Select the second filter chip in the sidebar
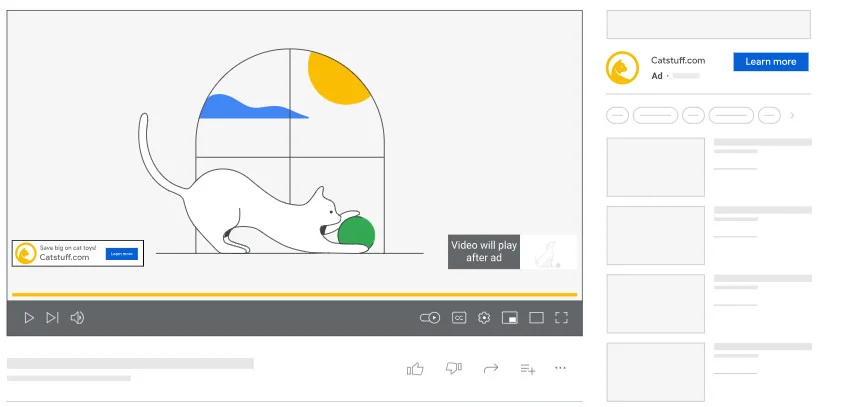The height and width of the screenshot is (407, 841). (655, 115)
